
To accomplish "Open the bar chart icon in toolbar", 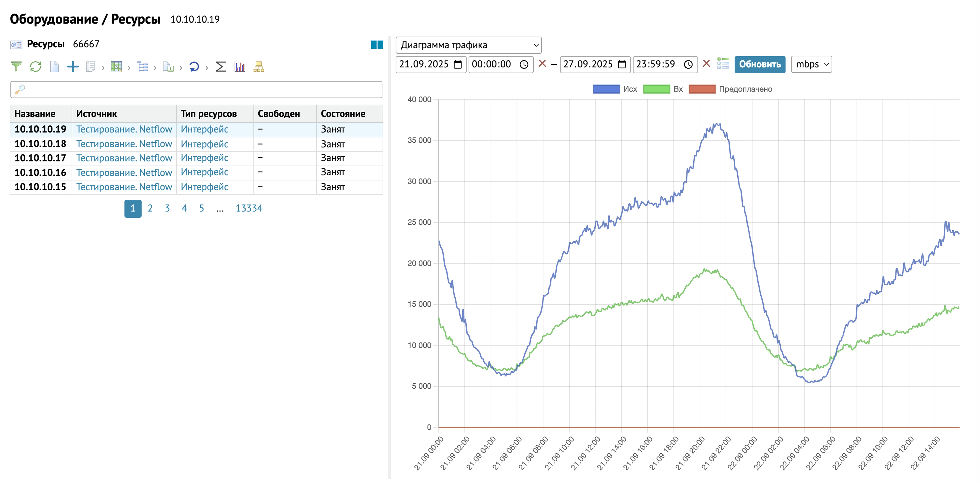I will click(240, 67).
